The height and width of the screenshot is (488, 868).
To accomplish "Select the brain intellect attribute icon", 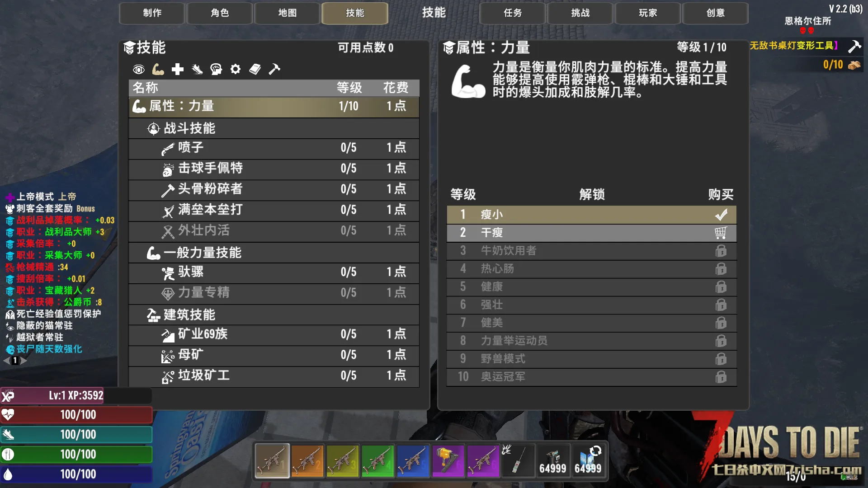I will (x=216, y=69).
